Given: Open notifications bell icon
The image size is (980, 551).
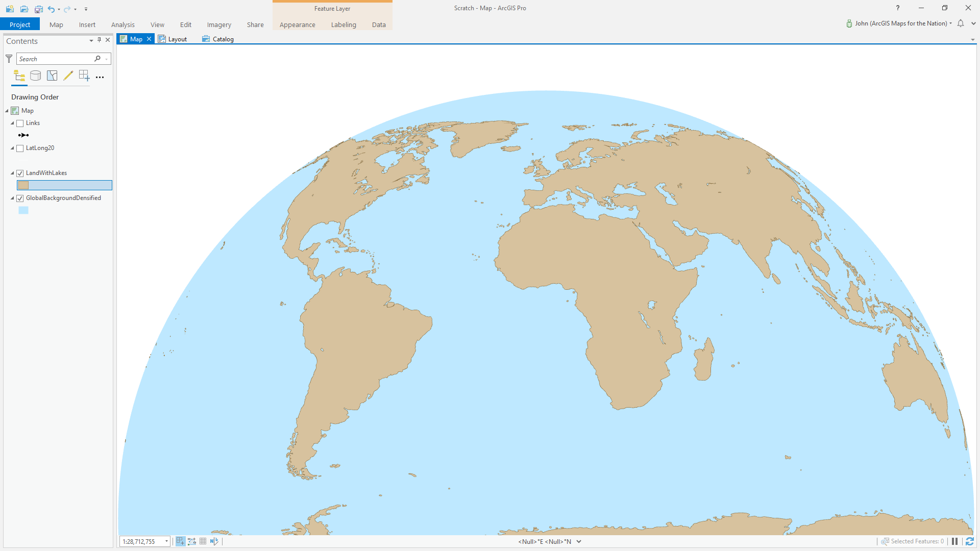Looking at the screenshot, I should coord(961,23).
